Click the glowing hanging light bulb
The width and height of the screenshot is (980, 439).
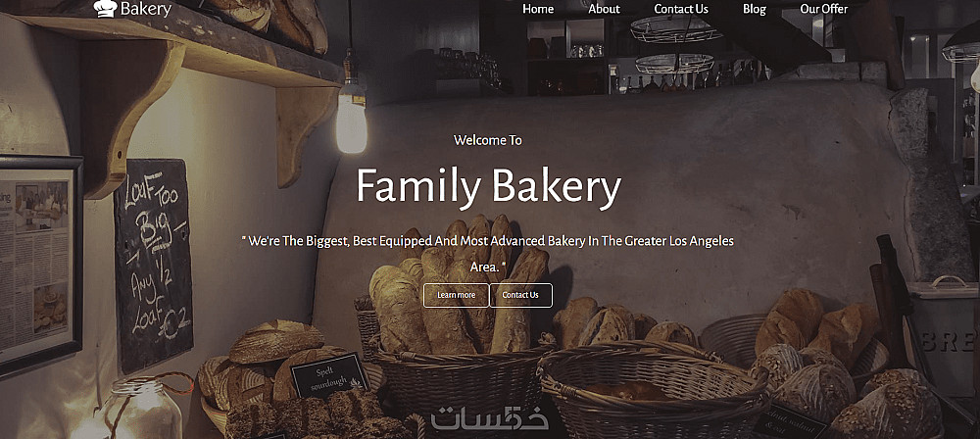[x=351, y=119]
